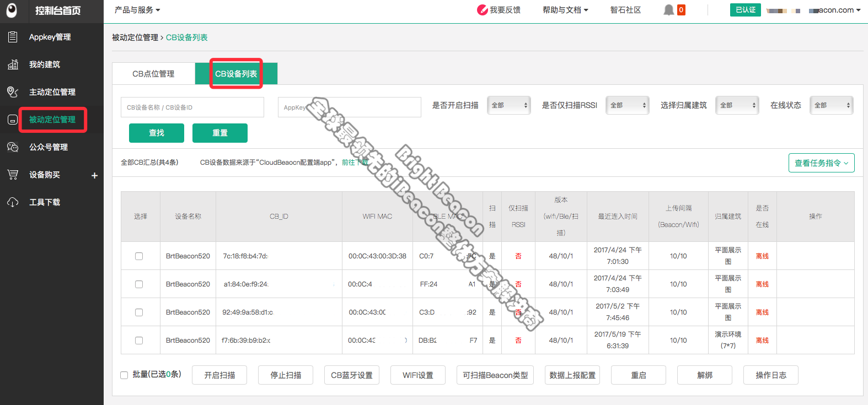Viewport: 868px width, 405px height.
Task: Click the 归属建筑 column header
Action: 728,217
